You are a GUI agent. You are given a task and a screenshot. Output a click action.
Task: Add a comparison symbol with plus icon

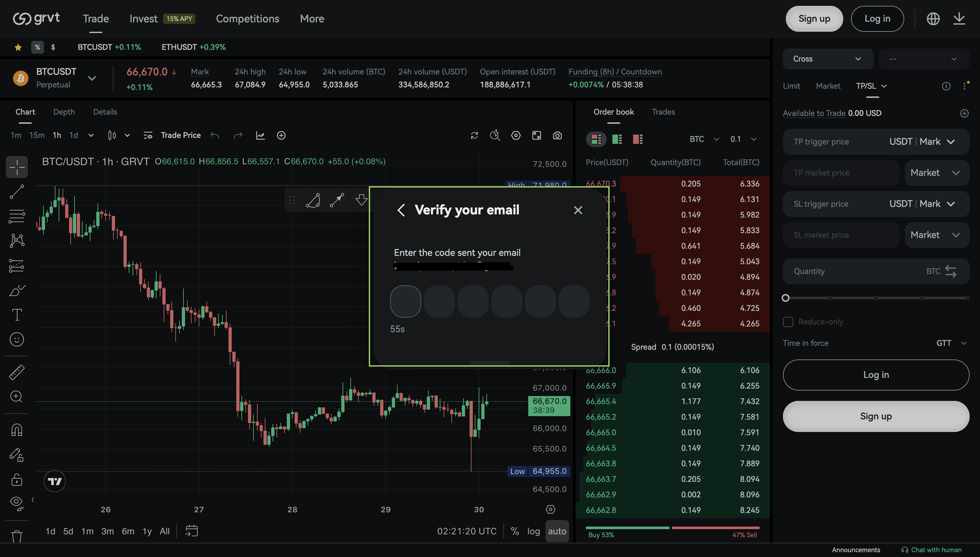pos(281,135)
